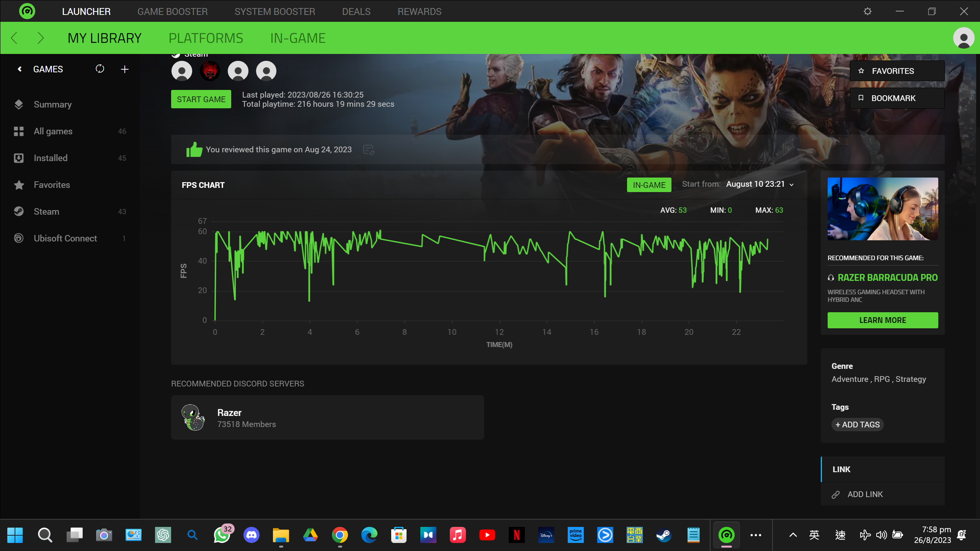The image size is (980, 551).
Task: Toggle the IN-GAME chart filter
Action: pyautogui.click(x=649, y=185)
